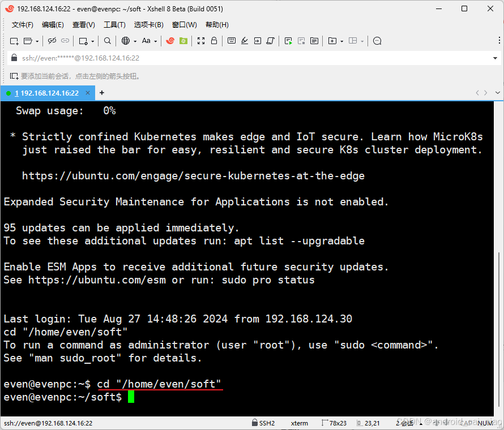
Task: Click the keyboard key mapping icon
Action: (232, 41)
